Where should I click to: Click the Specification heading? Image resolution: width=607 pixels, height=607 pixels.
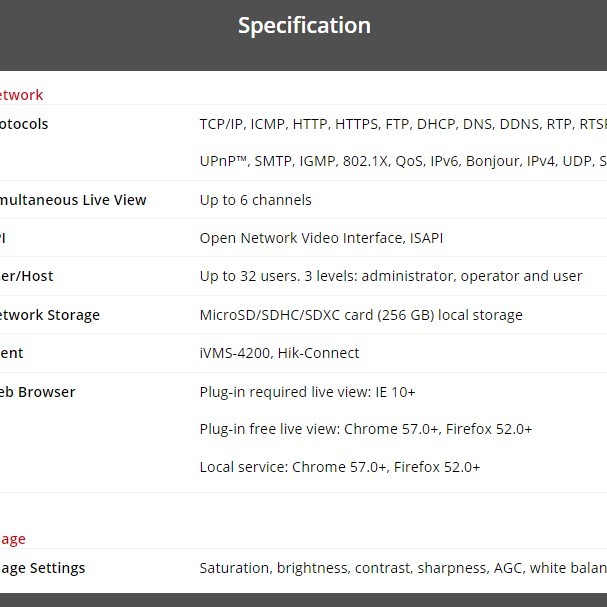tap(303, 26)
